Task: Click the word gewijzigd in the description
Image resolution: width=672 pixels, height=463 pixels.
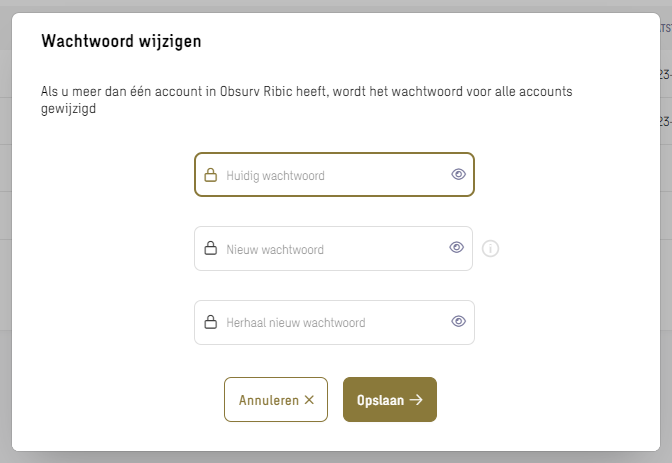Action: [69, 108]
